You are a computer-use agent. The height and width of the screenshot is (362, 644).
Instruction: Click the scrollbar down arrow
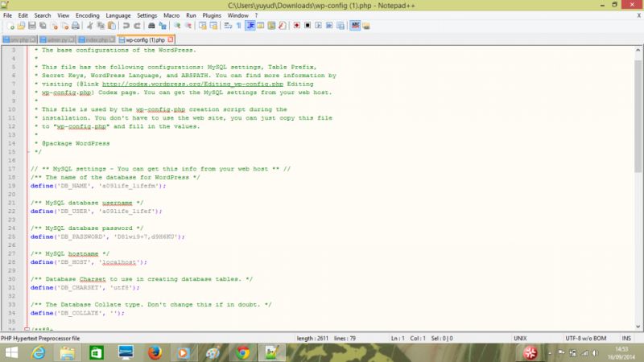click(638, 327)
